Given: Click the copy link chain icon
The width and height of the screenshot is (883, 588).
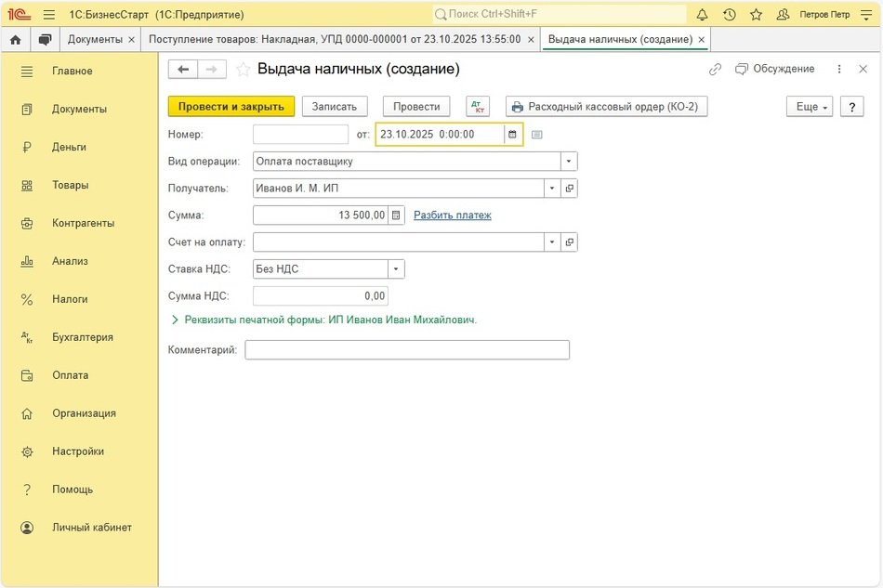Looking at the screenshot, I should [x=715, y=70].
